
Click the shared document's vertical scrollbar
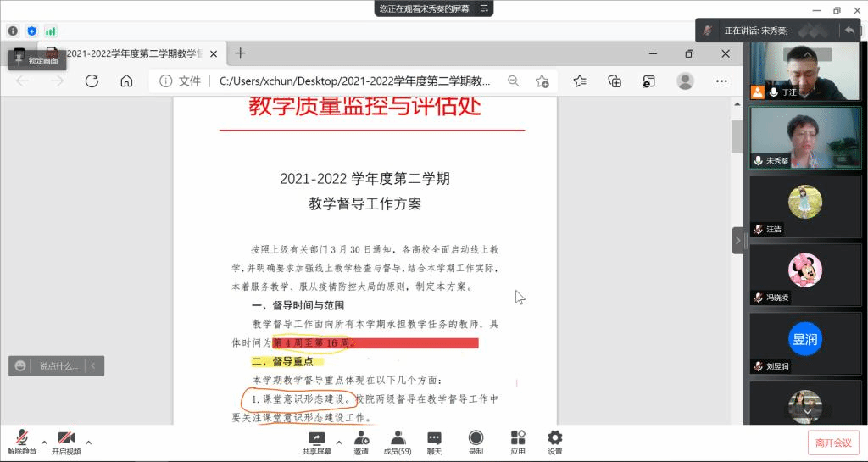click(737, 136)
